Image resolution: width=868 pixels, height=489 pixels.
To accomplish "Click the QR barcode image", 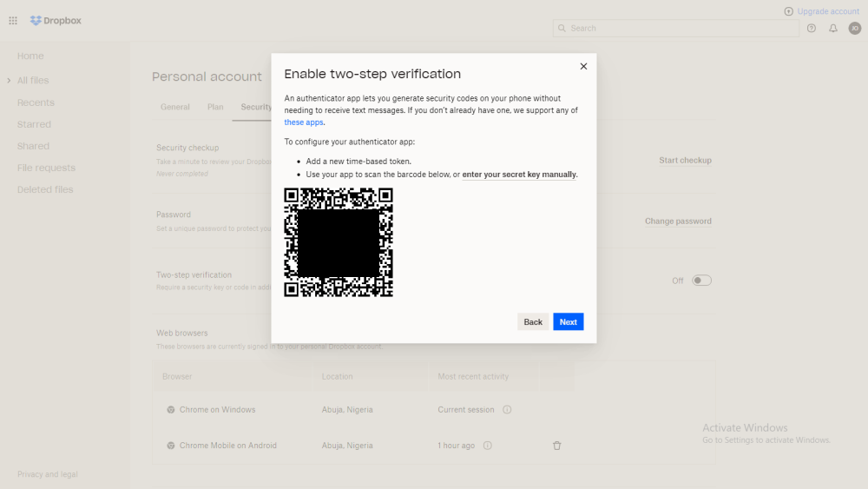I will pos(339,242).
